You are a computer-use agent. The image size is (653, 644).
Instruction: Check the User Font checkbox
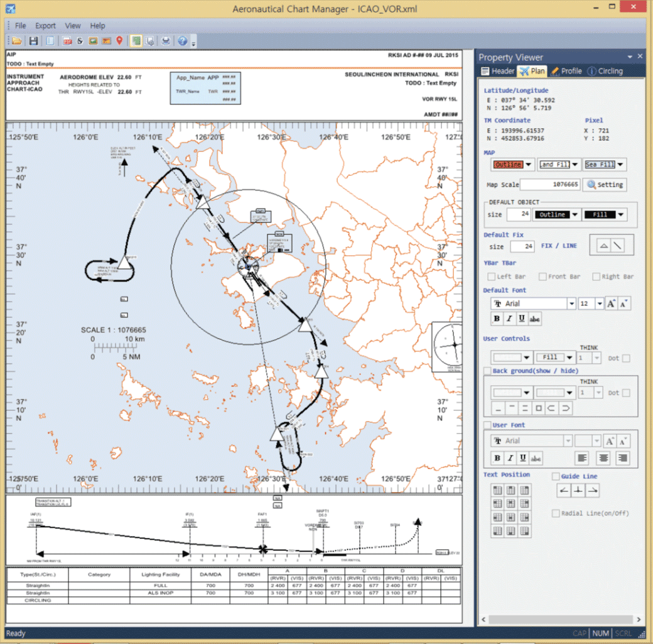tap(488, 426)
